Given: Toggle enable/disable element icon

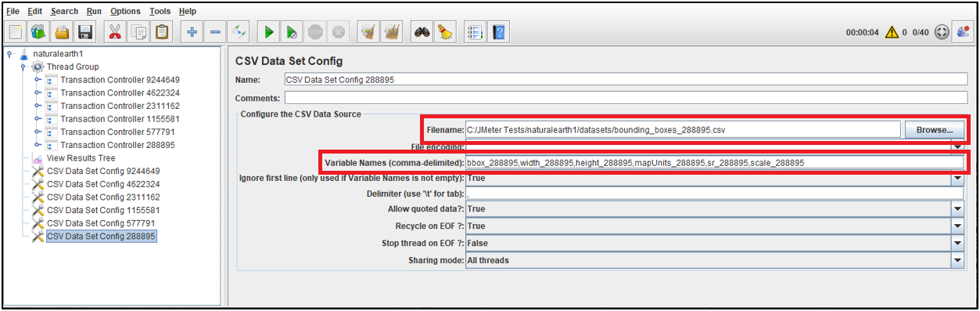Looking at the screenshot, I should click(x=239, y=32).
